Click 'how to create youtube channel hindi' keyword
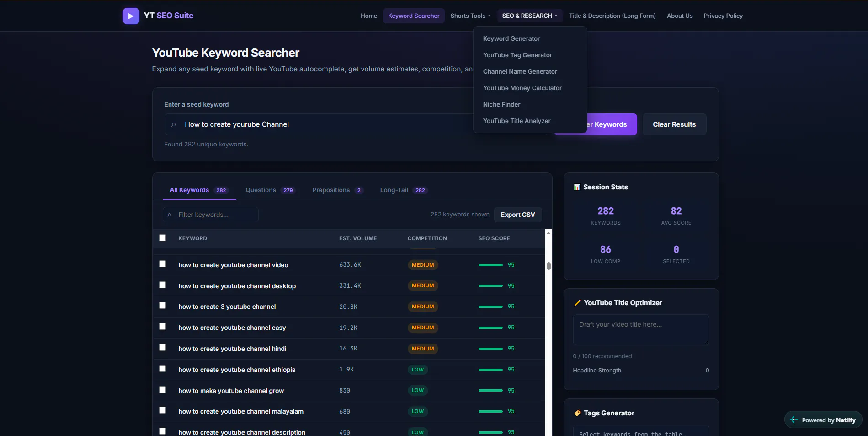The width and height of the screenshot is (868, 436). (x=232, y=349)
